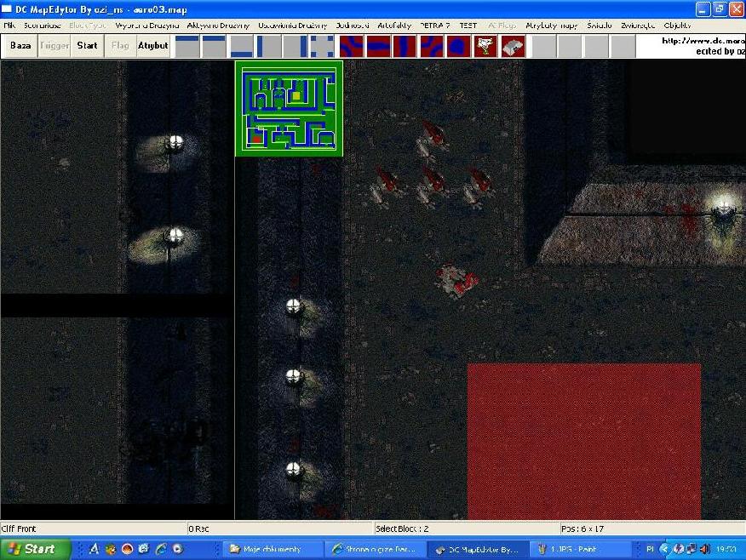Click the Baza toolbar button

[x=20, y=46]
